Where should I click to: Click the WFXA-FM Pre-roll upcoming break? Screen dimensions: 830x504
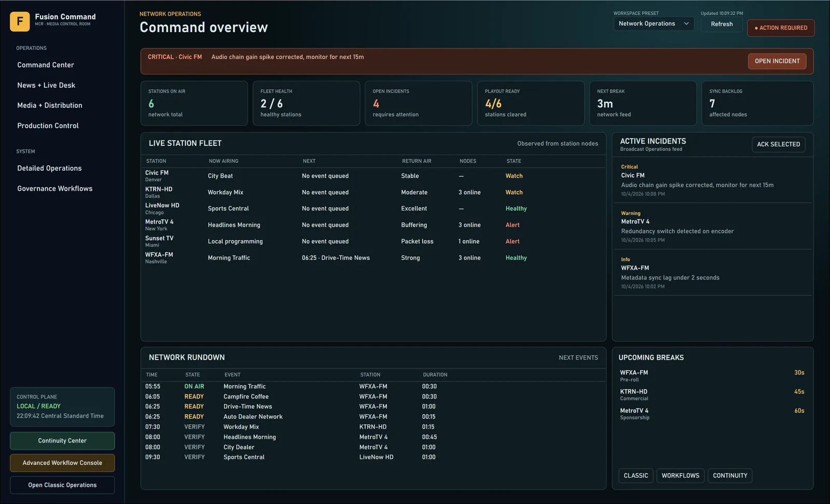(x=712, y=376)
